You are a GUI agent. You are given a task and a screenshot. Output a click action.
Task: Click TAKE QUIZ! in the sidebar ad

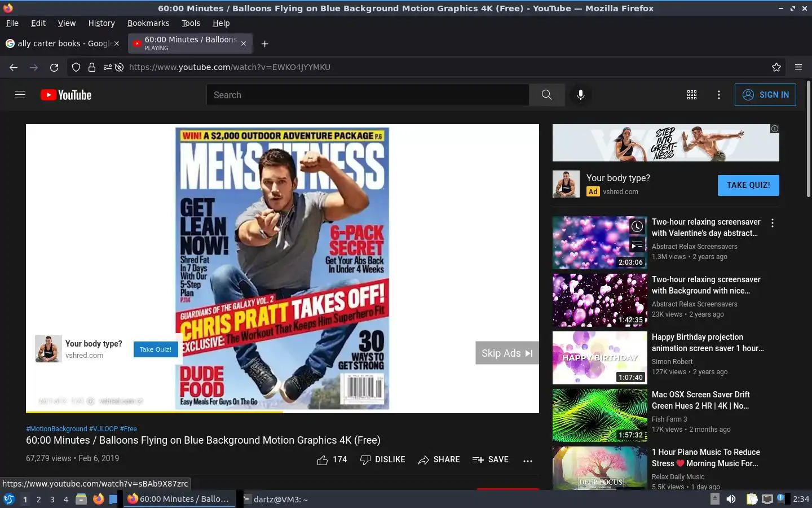point(748,185)
